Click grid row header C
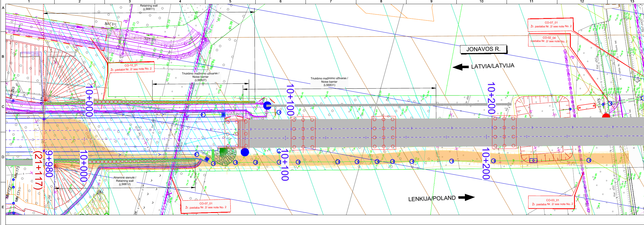This screenshot has width=644, height=225. tap(3, 107)
